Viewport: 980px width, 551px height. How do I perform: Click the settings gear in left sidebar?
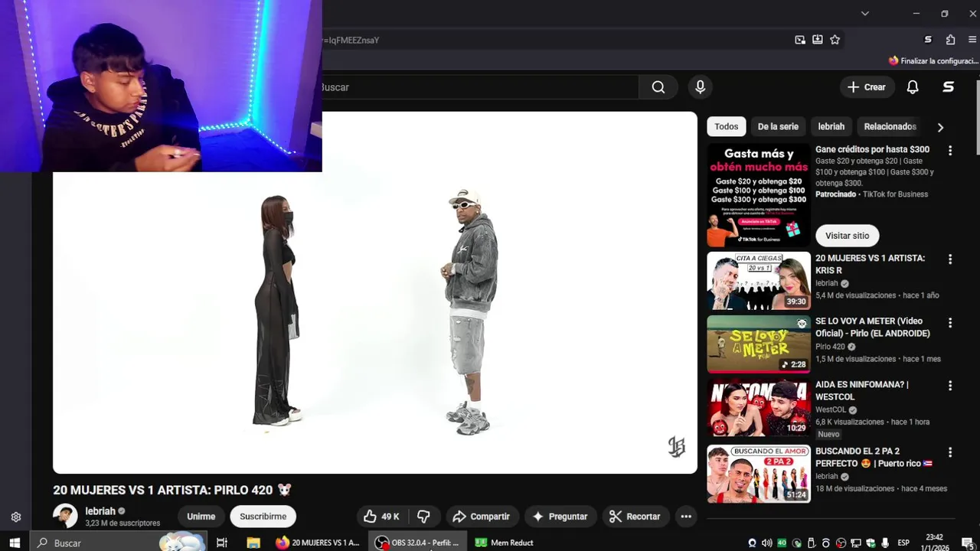15,517
